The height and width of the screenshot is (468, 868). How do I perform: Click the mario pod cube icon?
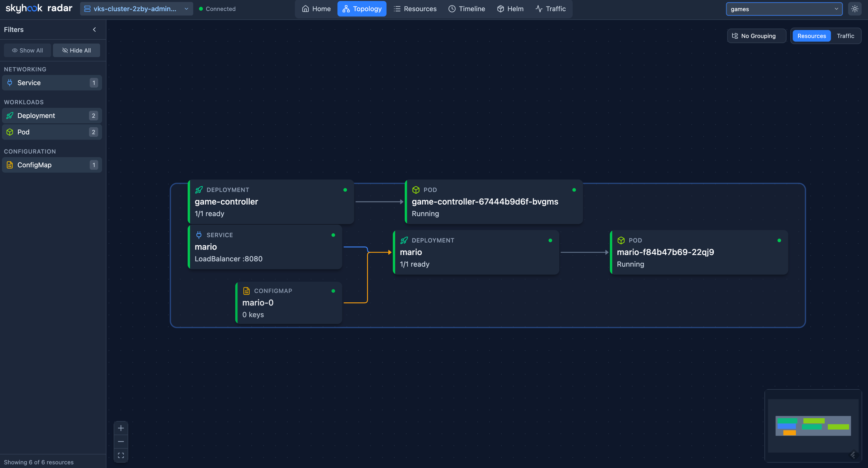click(621, 240)
